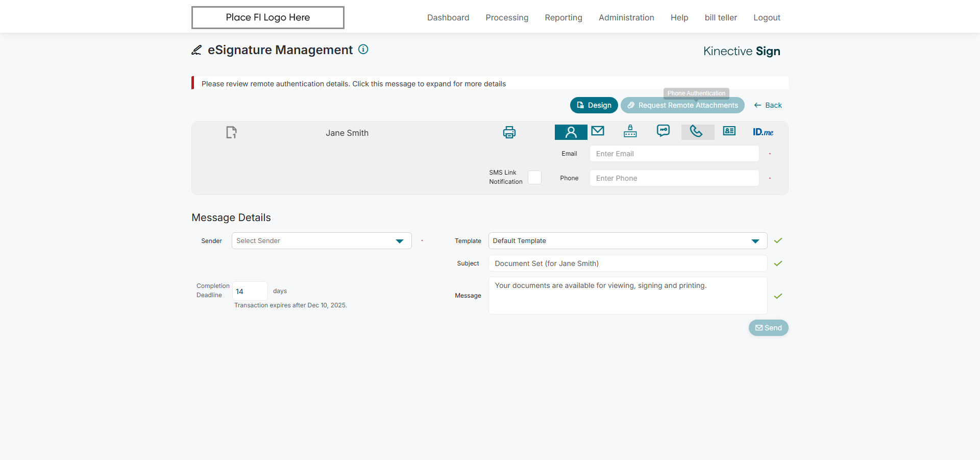Click the Logout link
Image resolution: width=980 pixels, height=460 pixels.
(x=767, y=17)
